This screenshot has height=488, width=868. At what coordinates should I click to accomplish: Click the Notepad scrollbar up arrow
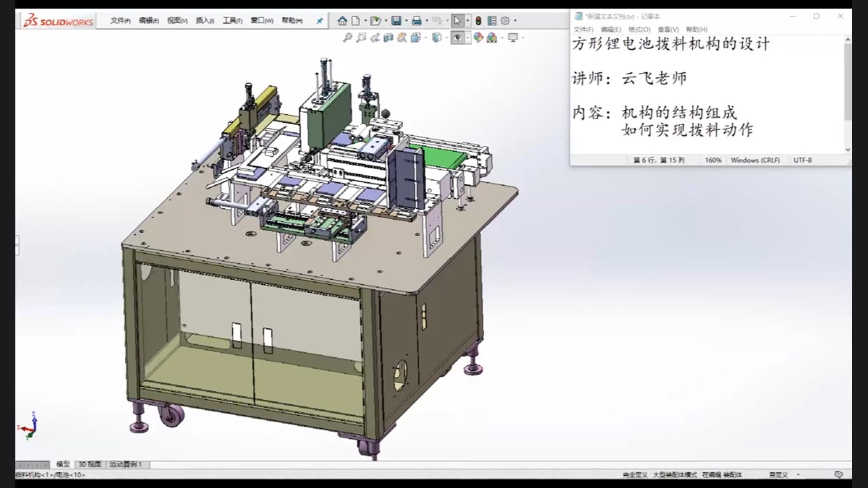[848, 40]
